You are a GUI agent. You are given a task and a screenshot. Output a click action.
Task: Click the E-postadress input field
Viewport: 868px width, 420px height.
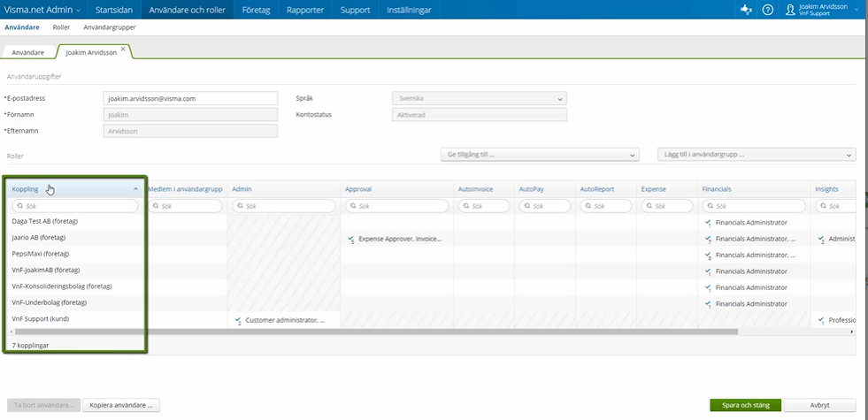[190, 98]
